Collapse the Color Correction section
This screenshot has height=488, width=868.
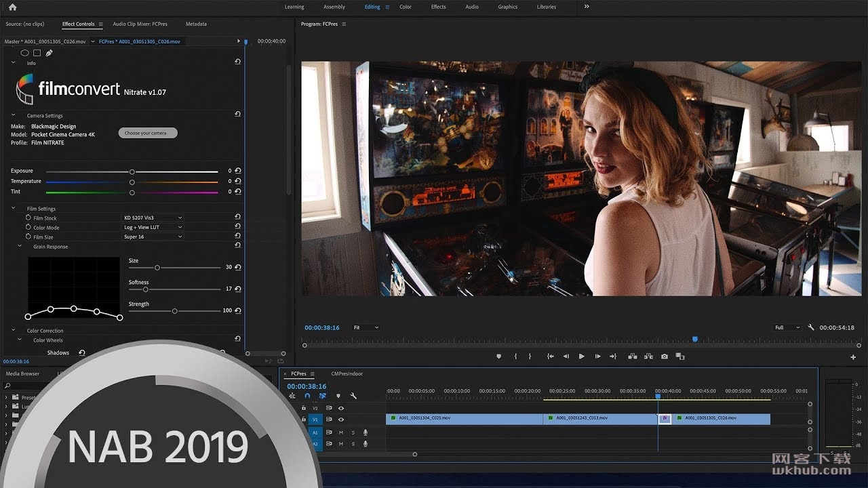point(13,331)
